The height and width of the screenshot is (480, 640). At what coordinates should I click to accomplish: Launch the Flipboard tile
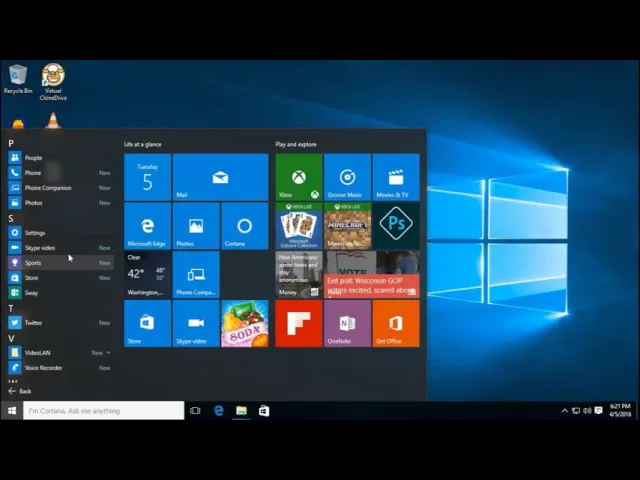click(299, 323)
